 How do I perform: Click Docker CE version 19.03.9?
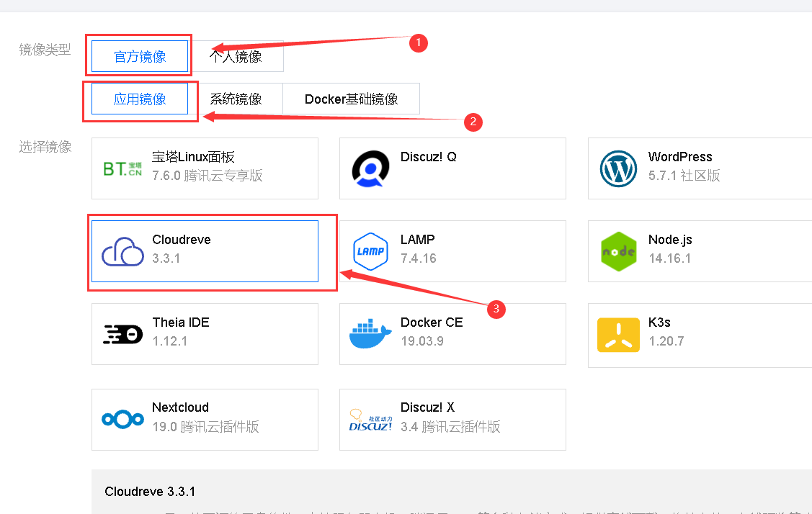tap(422, 341)
